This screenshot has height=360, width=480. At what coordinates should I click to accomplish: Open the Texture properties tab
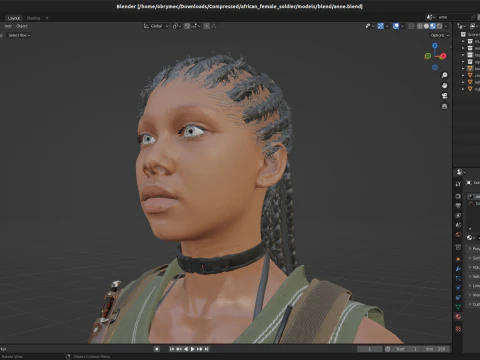(458, 329)
